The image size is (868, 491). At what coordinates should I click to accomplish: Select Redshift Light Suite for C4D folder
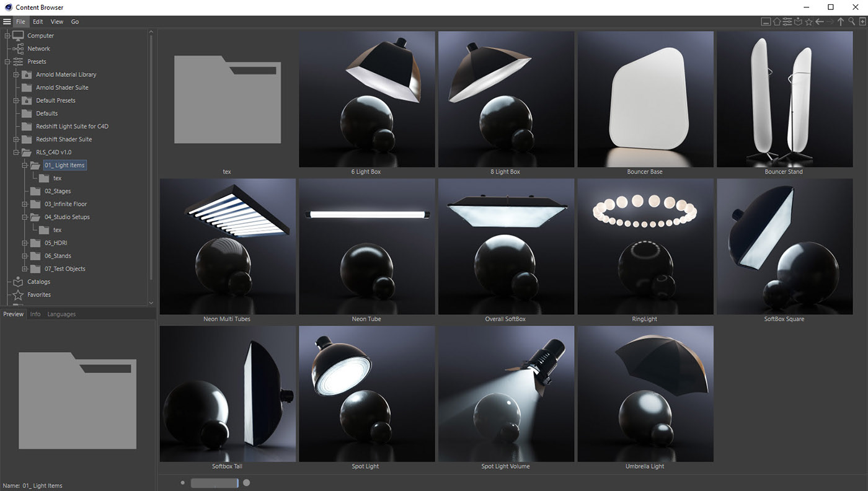point(72,126)
